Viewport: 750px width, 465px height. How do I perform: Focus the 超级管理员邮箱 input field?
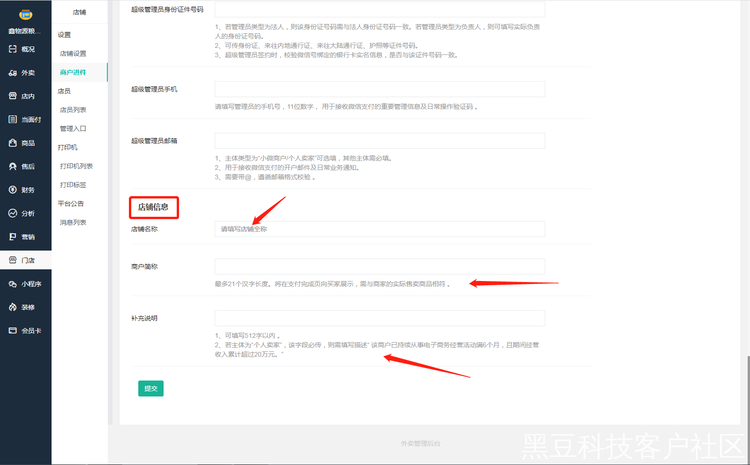(x=380, y=141)
